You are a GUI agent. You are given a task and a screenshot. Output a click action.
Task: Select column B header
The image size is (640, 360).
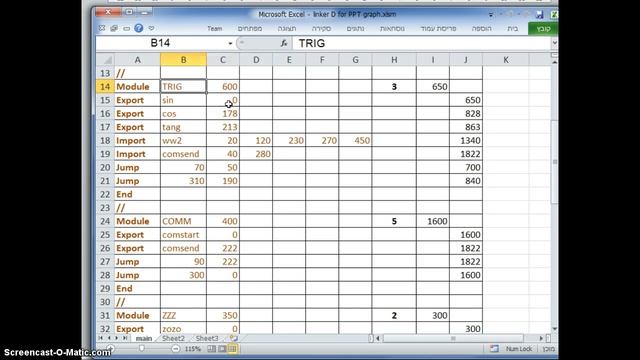(183, 60)
